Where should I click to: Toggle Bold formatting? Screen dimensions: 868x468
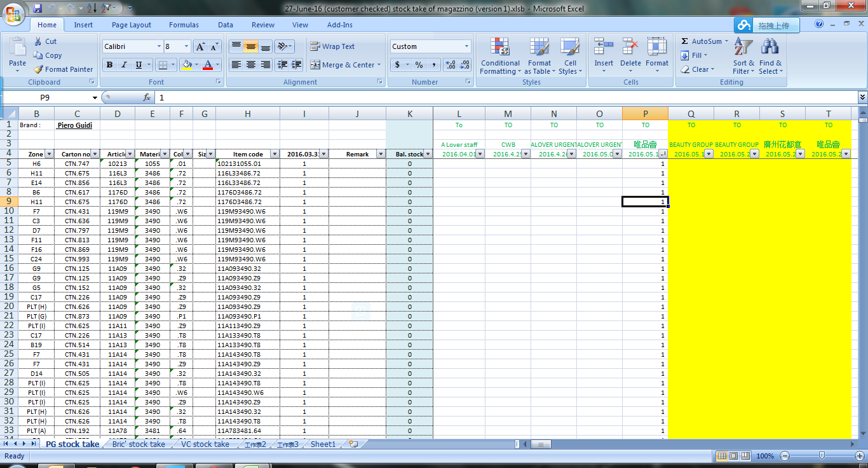pyautogui.click(x=109, y=65)
